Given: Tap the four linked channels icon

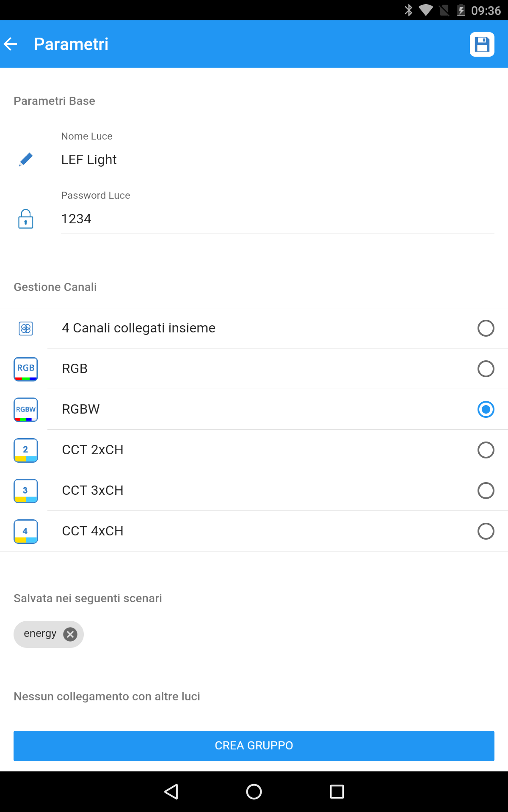Looking at the screenshot, I should click(26, 328).
